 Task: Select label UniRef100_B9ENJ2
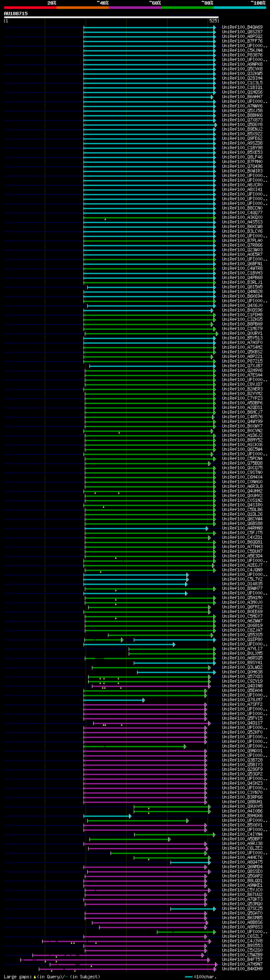coord(242,129)
